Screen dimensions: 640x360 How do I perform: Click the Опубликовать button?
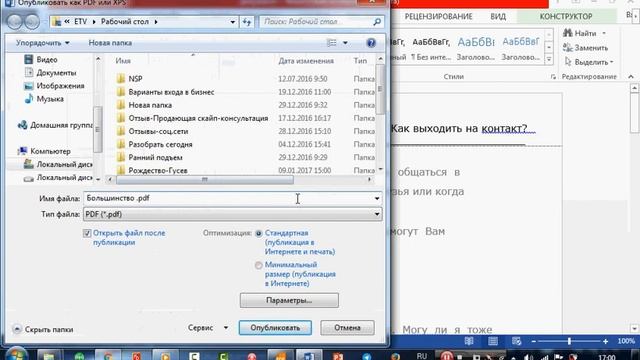[275, 328]
